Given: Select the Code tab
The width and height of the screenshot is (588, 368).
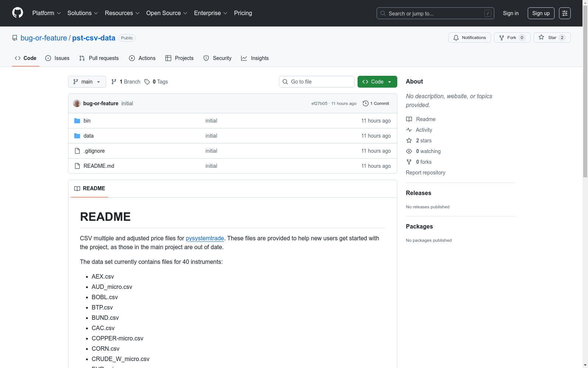Looking at the screenshot, I should coord(26,58).
